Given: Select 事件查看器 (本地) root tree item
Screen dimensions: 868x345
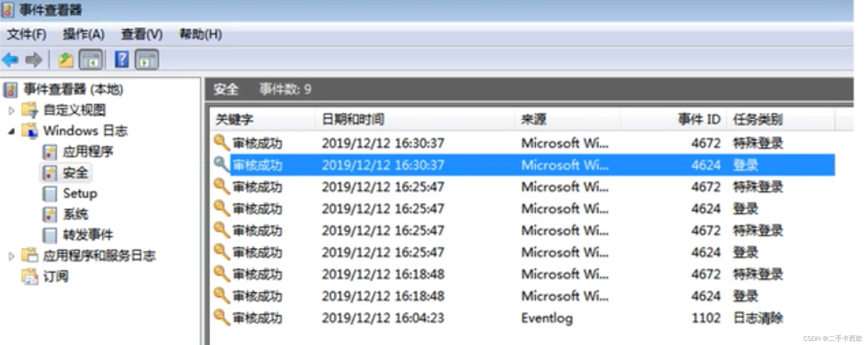Looking at the screenshot, I should 73,90.
